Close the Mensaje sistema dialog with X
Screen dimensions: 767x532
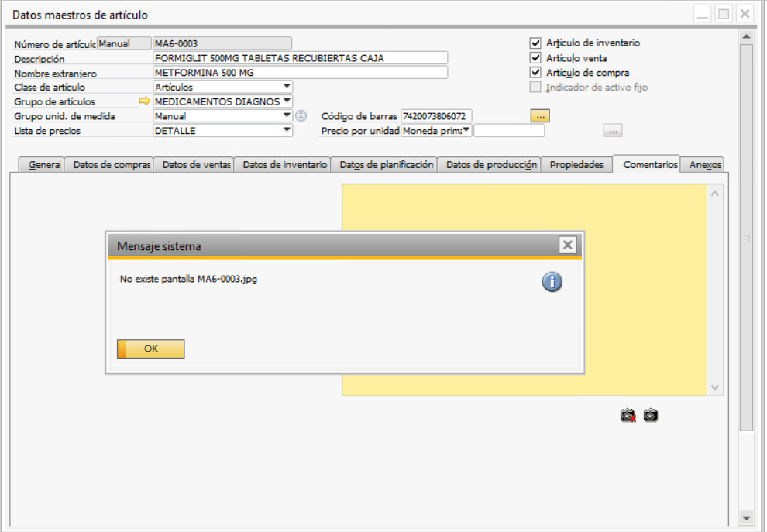tap(567, 245)
